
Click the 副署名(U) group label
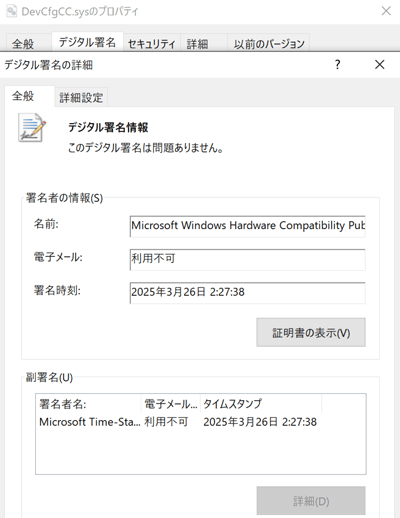point(49,377)
